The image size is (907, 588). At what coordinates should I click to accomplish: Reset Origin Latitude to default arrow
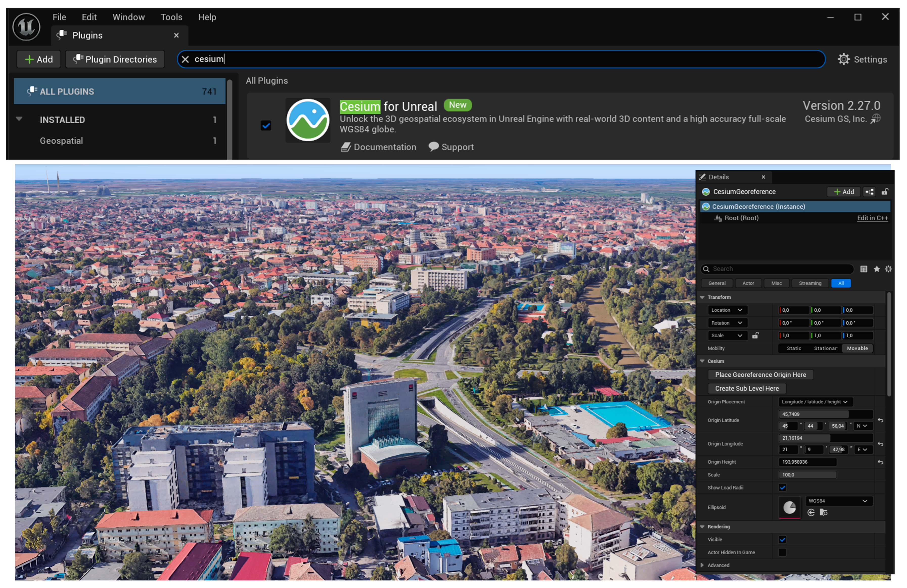pyautogui.click(x=880, y=420)
